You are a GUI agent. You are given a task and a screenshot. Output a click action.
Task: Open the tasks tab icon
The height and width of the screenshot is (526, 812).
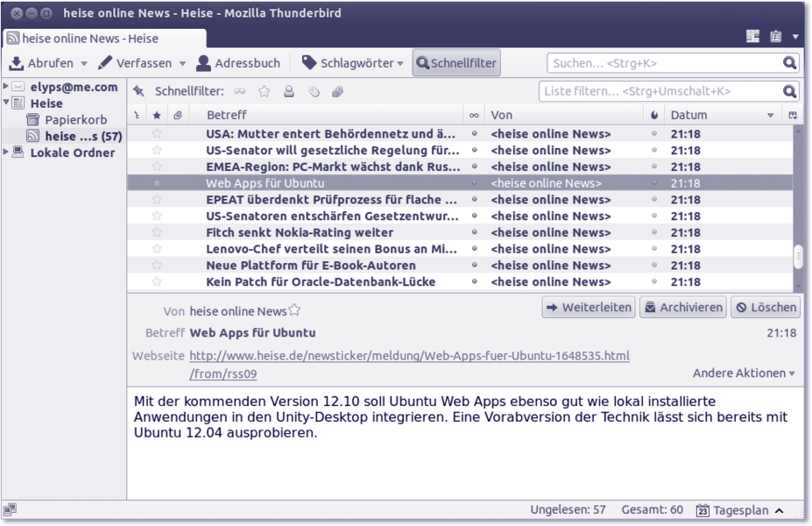[x=775, y=37]
